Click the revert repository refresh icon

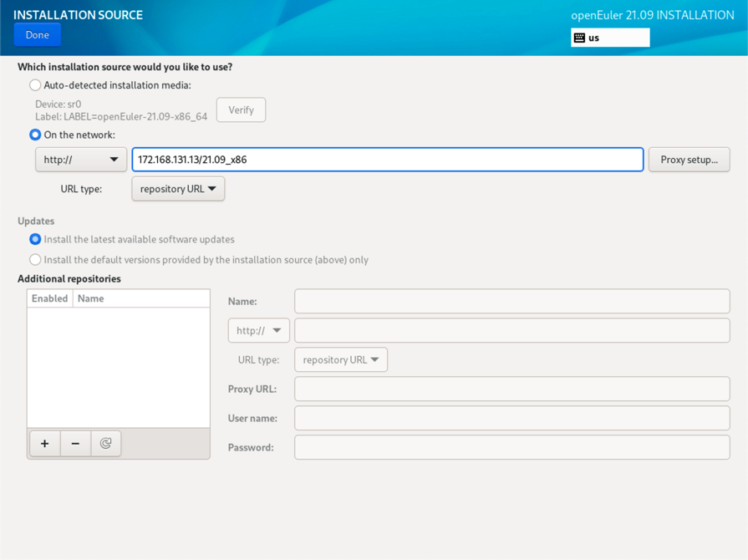[x=106, y=444]
